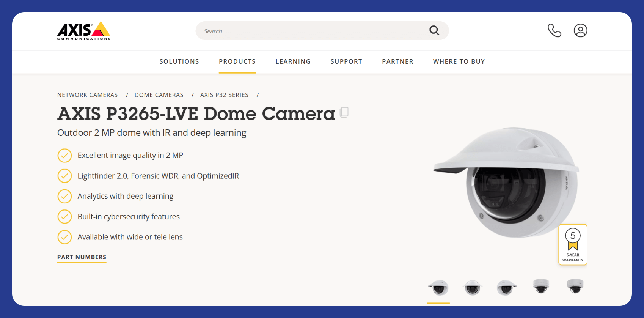Go to Where to Buy
Screen dimensions: 644x318
[459, 61]
